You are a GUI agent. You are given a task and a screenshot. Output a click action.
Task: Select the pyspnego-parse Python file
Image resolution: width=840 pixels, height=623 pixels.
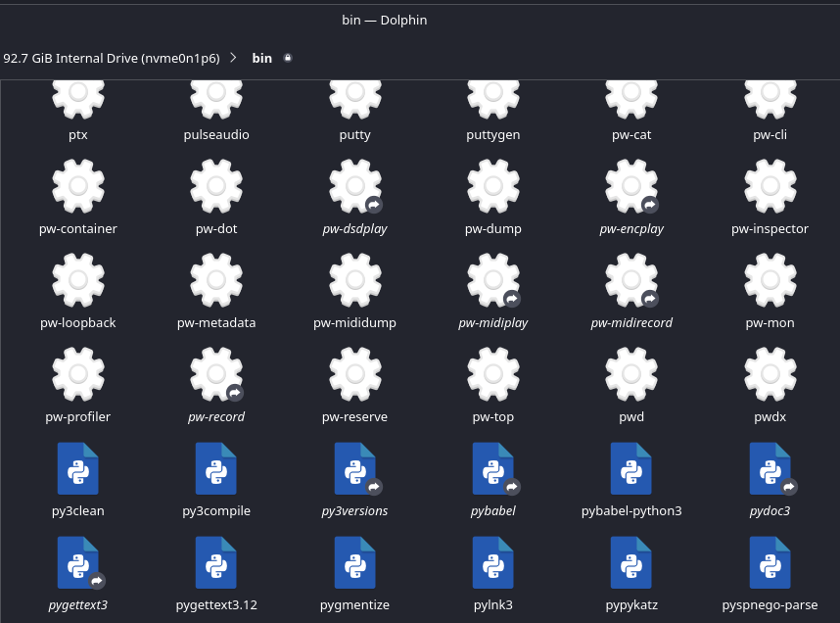point(770,562)
